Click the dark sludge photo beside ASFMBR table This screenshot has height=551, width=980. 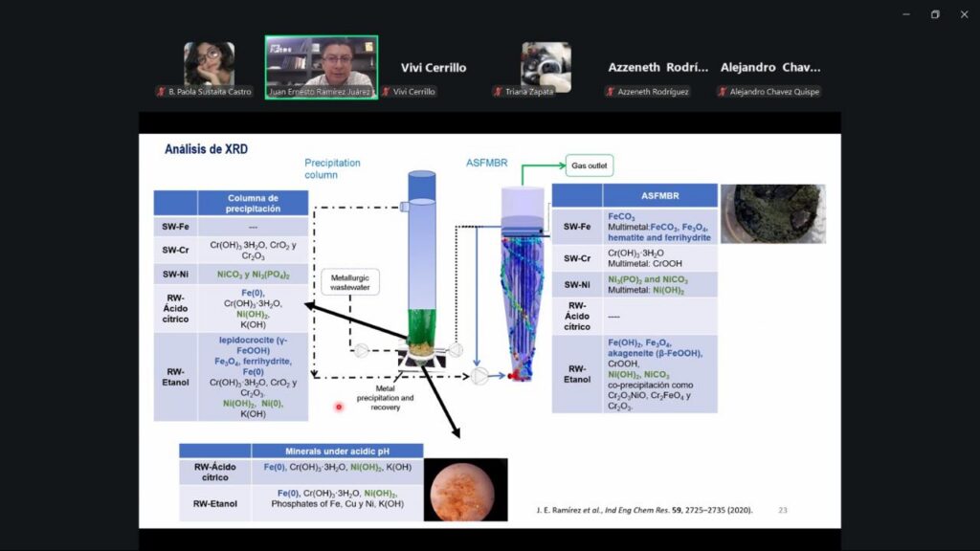point(771,212)
